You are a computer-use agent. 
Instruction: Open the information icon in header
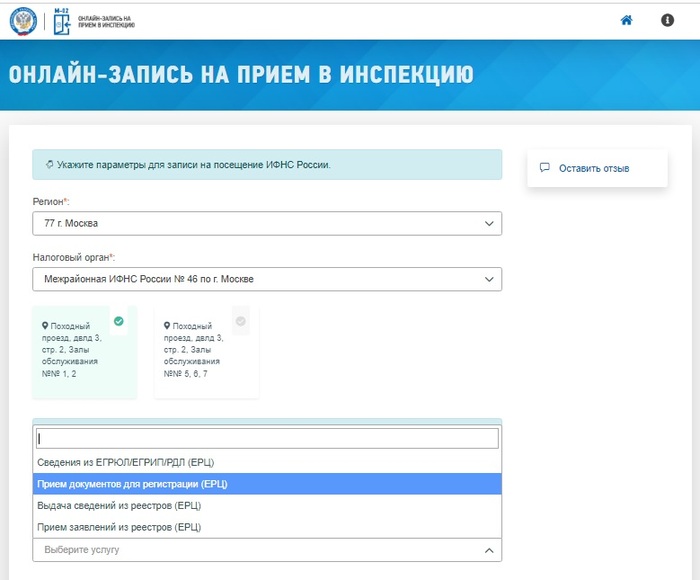tap(667, 20)
